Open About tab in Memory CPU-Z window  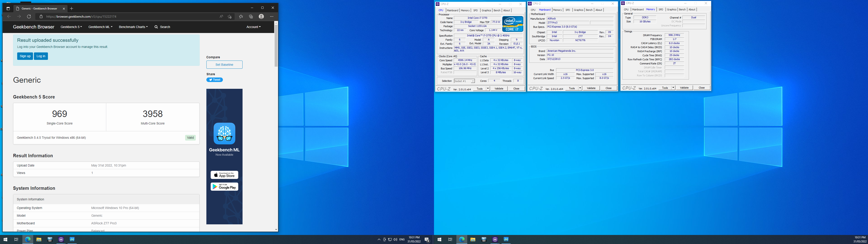click(692, 9)
